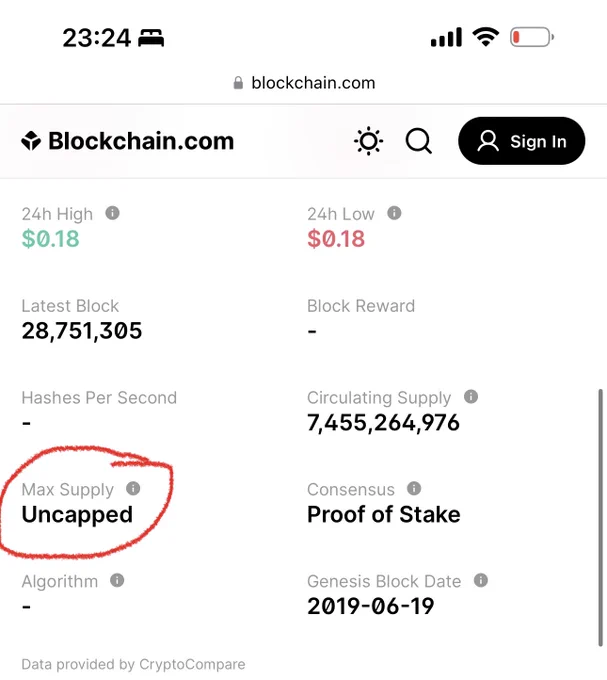607x680 pixels.
Task: Click the Blockchain.com logo
Action: [x=127, y=141]
